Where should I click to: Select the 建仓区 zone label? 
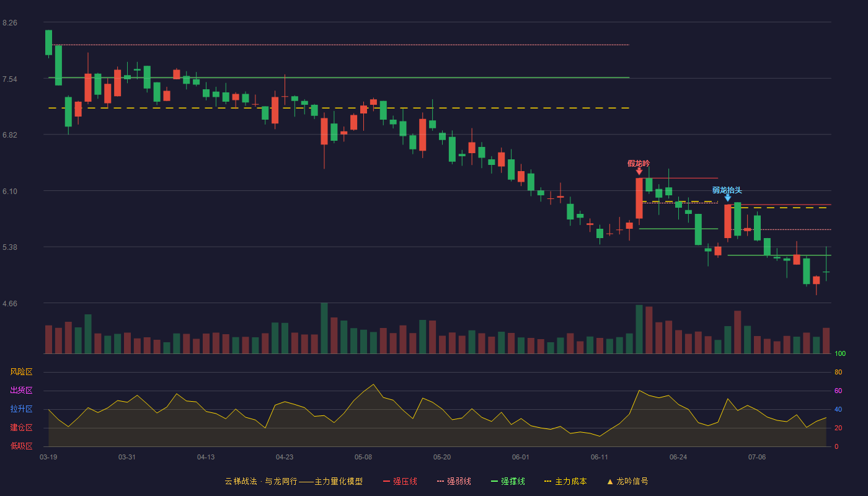pyautogui.click(x=21, y=428)
